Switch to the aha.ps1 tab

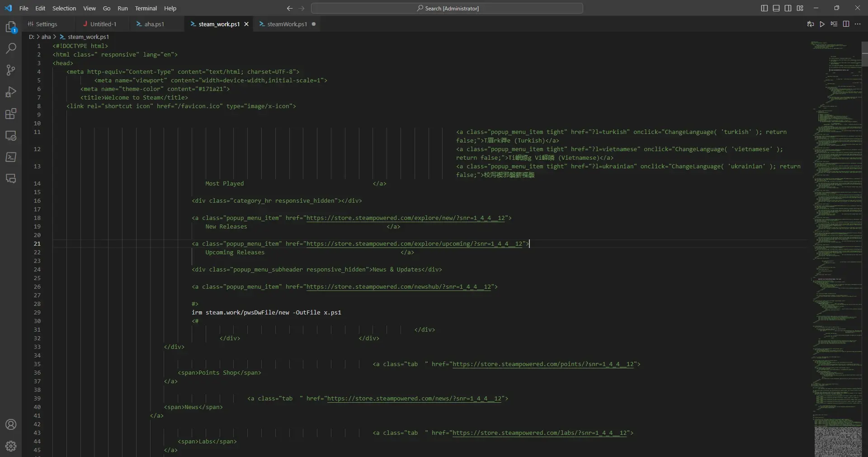[x=154, y=24]
